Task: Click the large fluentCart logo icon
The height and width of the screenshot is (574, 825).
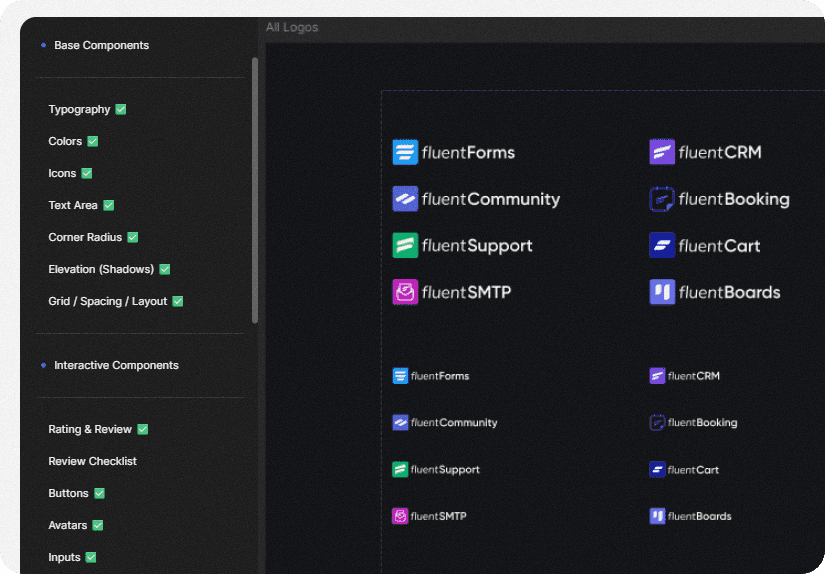Action: [x=662, y=245]
